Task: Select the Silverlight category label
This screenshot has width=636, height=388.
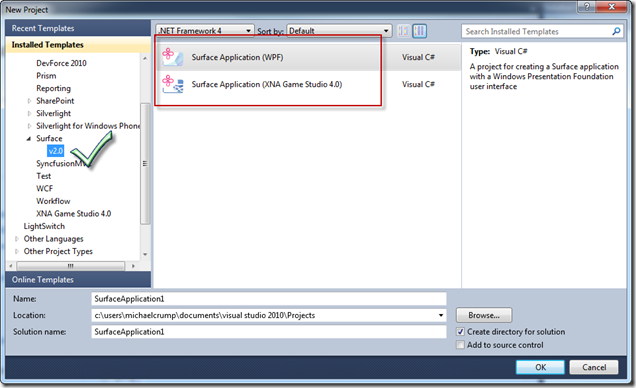Action: (x=53, y=113)
